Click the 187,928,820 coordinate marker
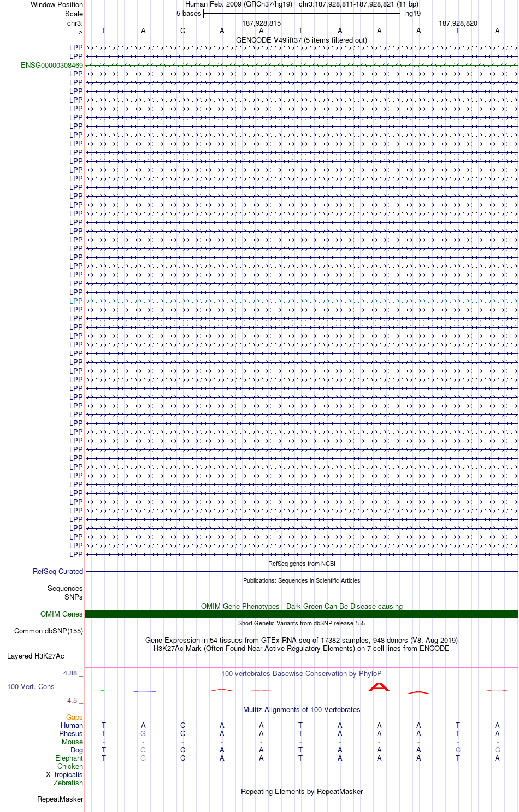Viewport: 519px width, 812px height. 458,23
